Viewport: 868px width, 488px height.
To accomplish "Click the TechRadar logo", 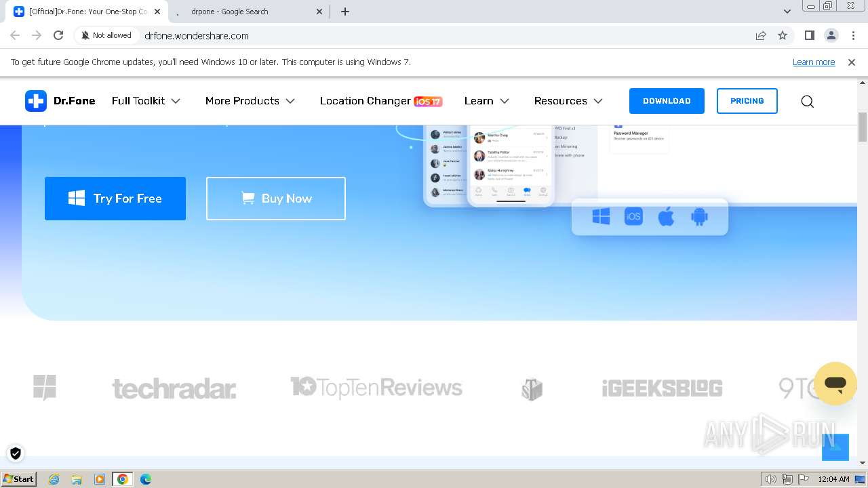I will point(174,388).
